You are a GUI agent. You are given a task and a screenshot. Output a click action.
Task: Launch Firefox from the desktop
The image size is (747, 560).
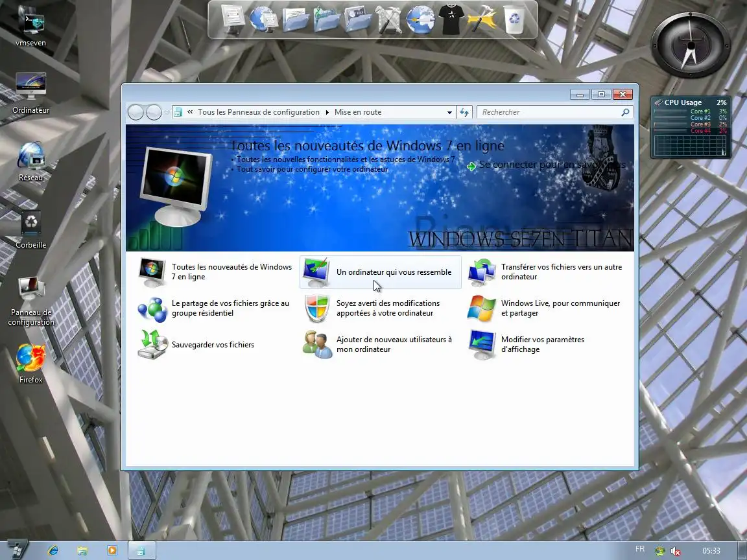(x=30, y=364)
